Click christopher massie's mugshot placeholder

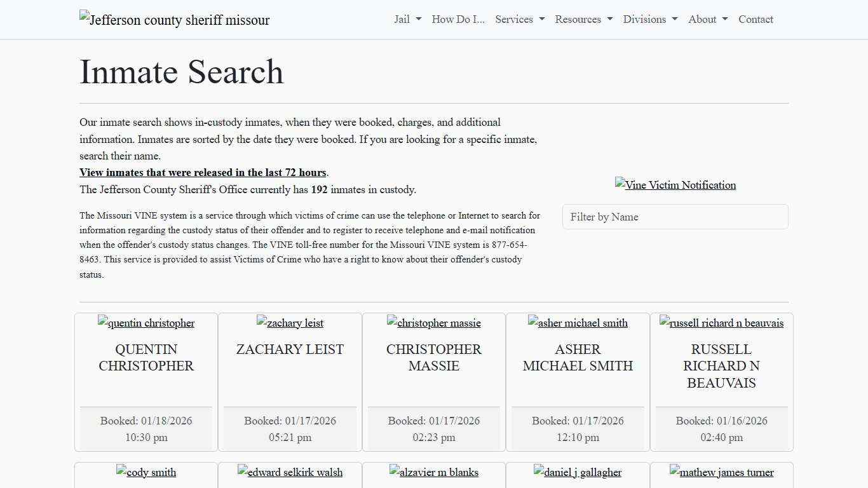coord(433,323)
